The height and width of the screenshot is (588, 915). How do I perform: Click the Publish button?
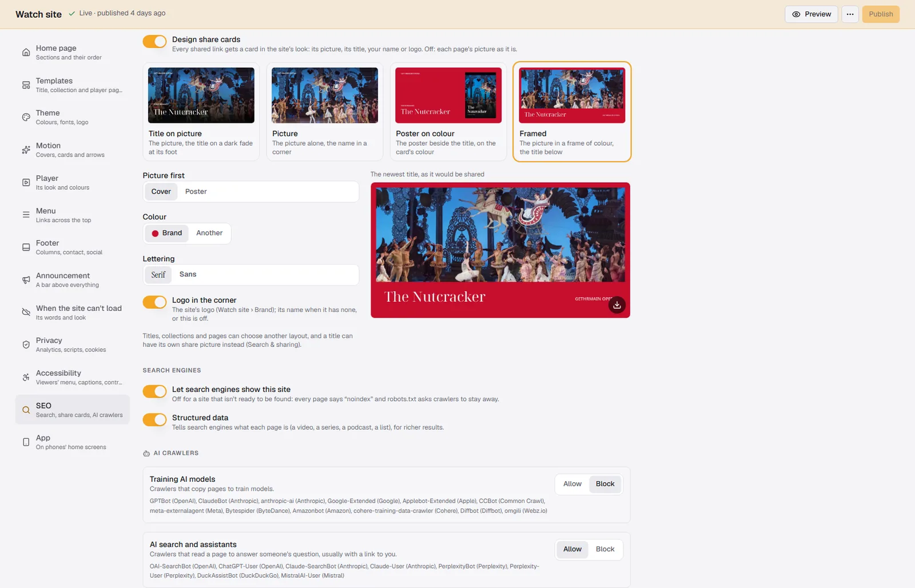[881, 14]
